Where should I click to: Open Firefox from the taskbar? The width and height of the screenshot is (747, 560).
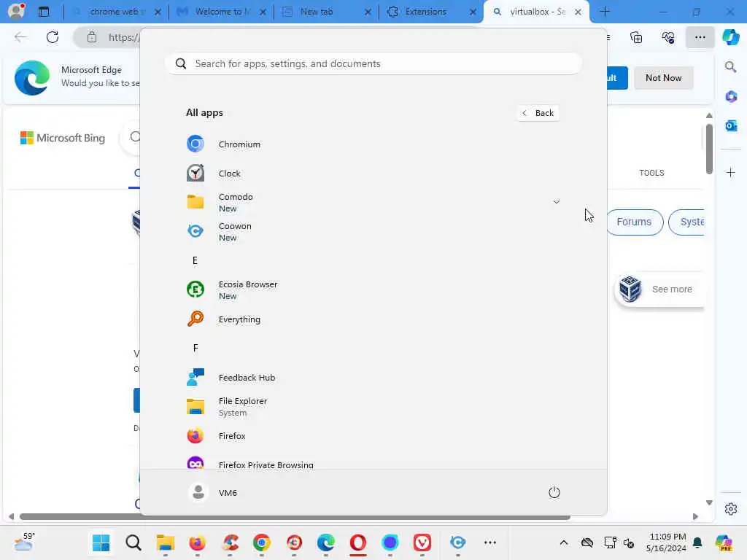coord(197,542)
